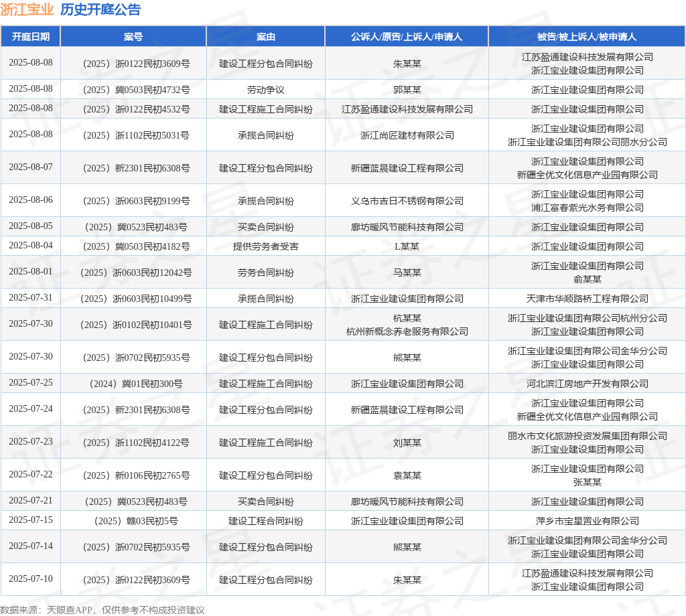Select the date cell 2025-07-24
The height and width of the screenshot is (616, 686).
pos(31,409)
